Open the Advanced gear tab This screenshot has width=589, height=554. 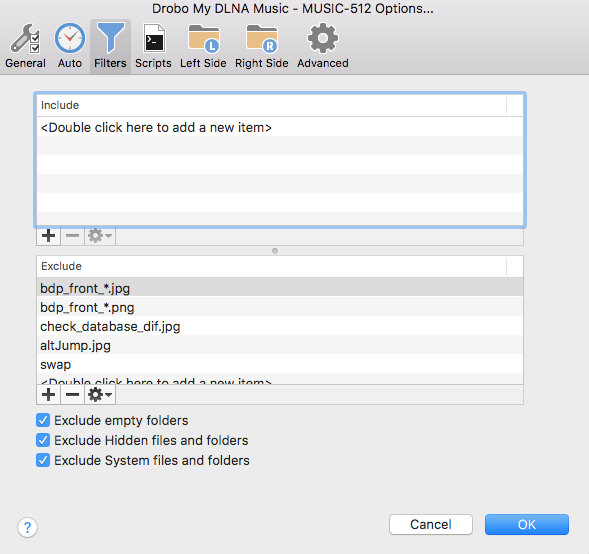[323, 46]
